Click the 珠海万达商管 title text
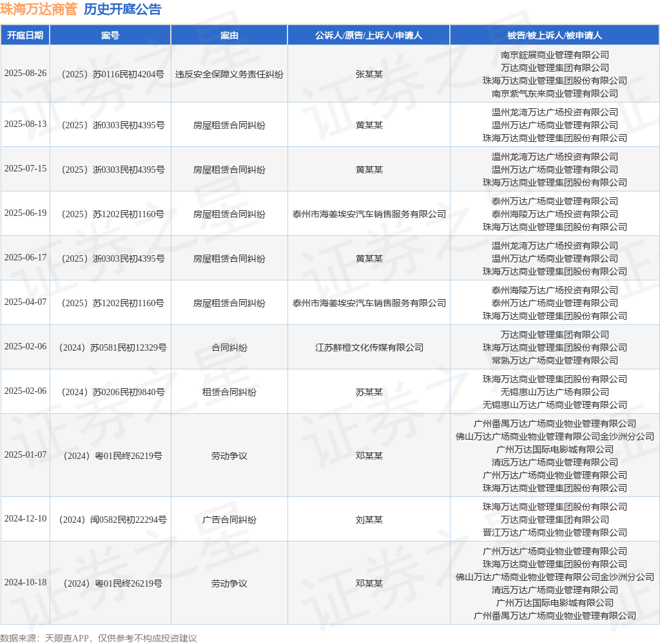The height and width of the screenshot is (644, 660). [x=38, y=9]
